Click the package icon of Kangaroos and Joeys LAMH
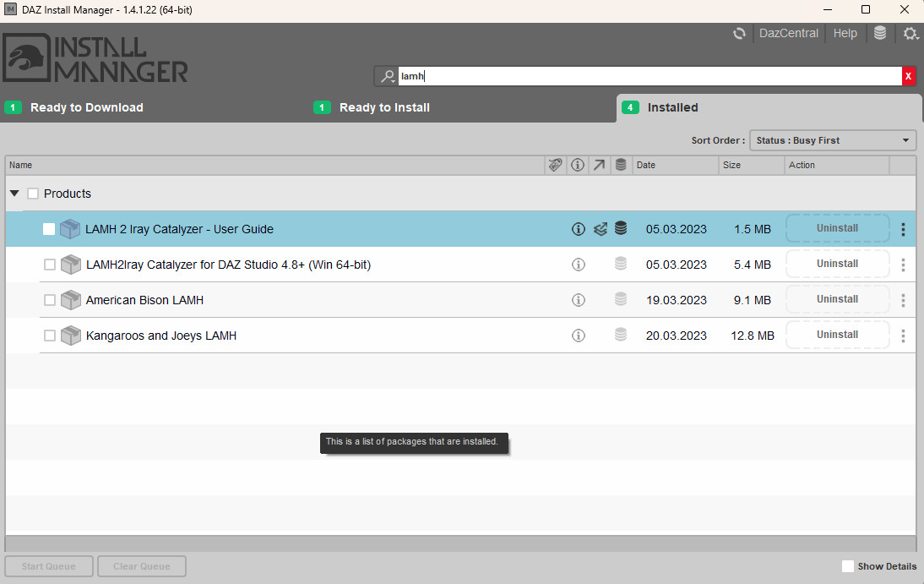This screenshot has height=584, width=924. (x=71, y=335)
